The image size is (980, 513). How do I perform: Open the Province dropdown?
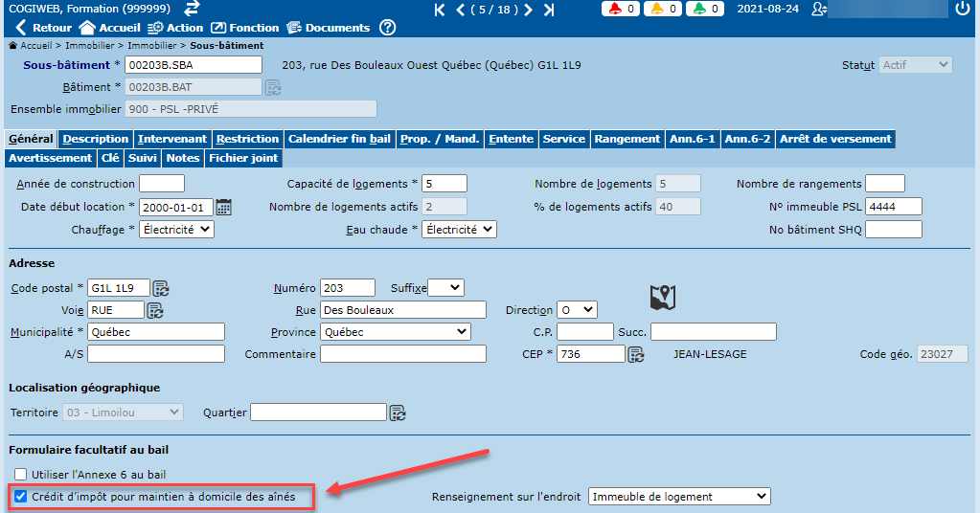pos(395,332)
